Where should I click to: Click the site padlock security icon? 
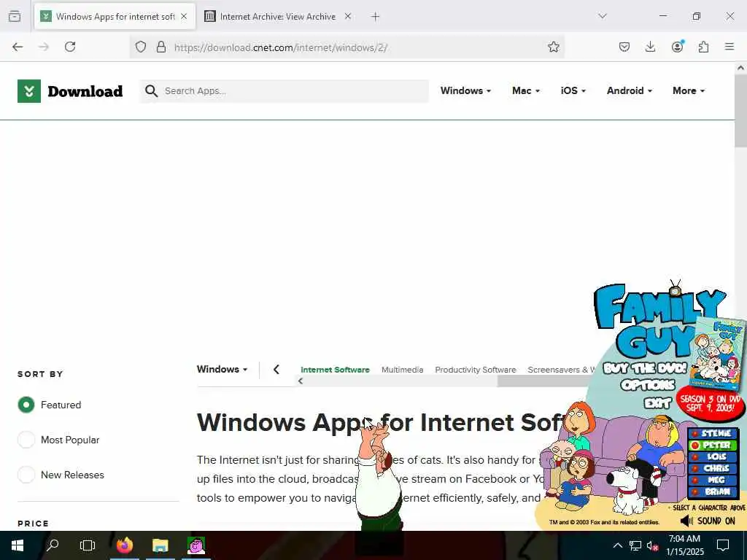pos(161,47)
